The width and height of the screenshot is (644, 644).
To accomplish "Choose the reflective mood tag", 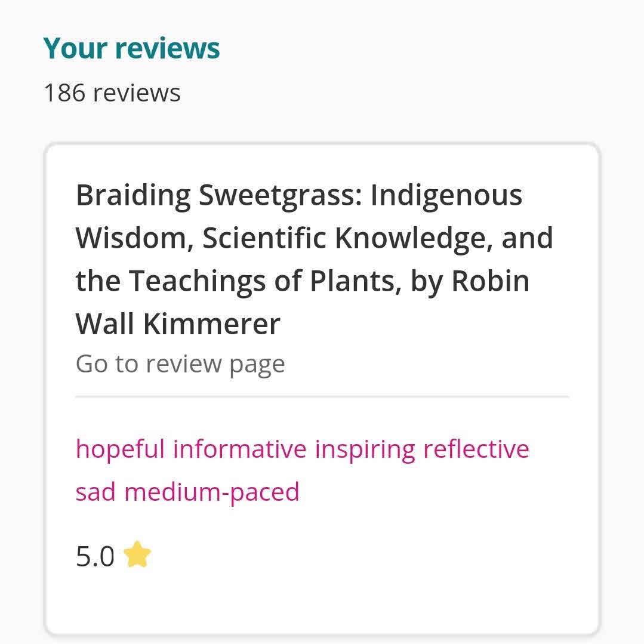I will click(476, 449).
